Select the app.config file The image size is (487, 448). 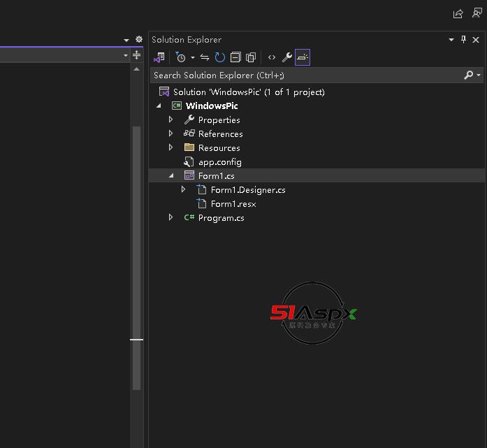pos(219,161)
